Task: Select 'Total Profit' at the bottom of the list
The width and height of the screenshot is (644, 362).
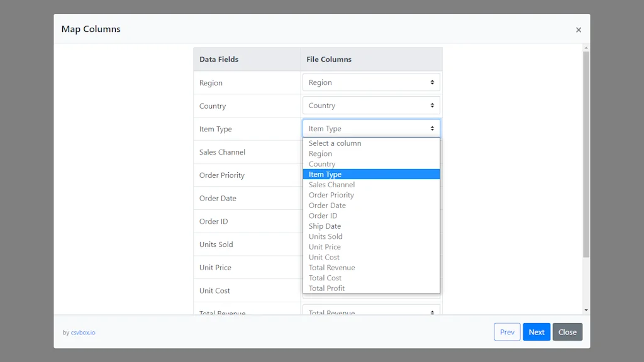Action: click(x=326, y=288)
